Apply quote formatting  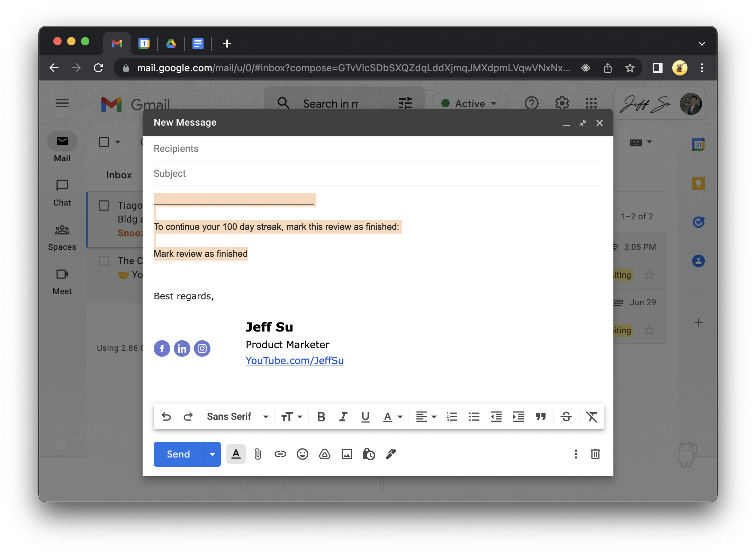[541, 417]
